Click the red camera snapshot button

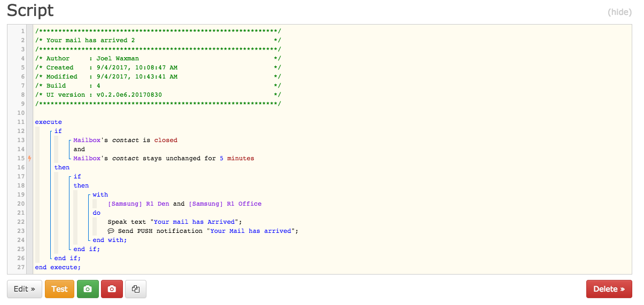click(x=112, y=289)
